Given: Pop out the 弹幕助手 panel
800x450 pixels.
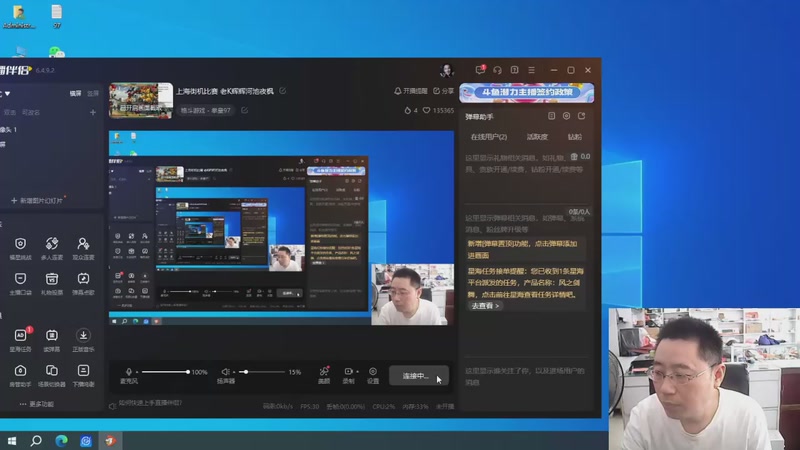Looking at the screenshot, I should 582,116.
